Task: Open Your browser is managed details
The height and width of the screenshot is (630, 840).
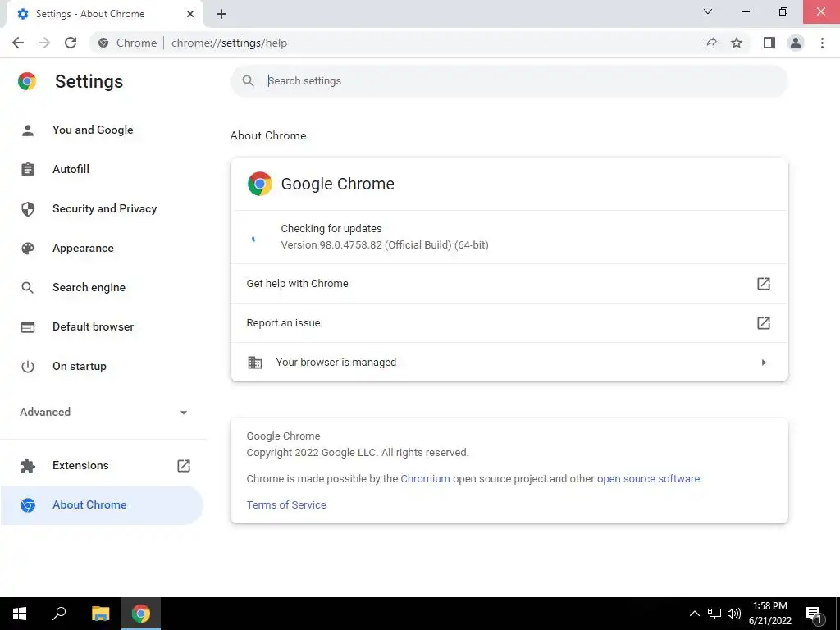Action: tap(509, 362)
